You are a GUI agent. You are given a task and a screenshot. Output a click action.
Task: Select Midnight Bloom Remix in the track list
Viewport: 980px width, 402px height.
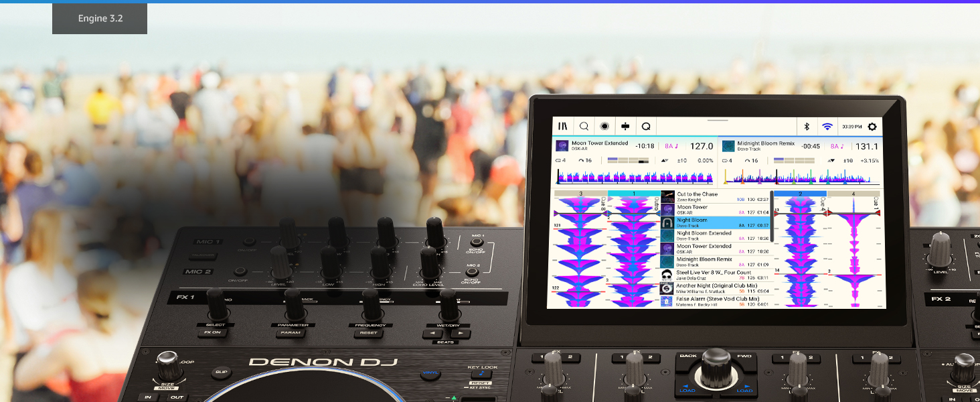(x=716, y=262)
